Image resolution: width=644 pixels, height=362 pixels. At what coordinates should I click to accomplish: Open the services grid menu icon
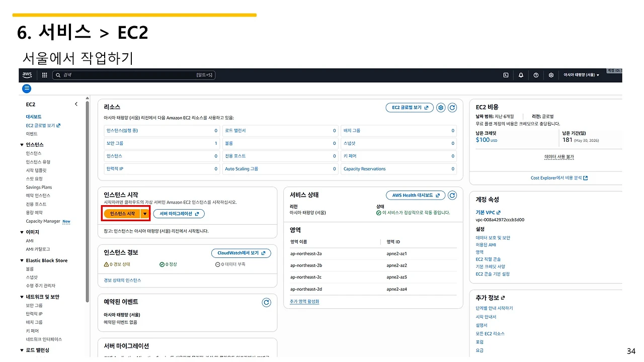pyautogui.click(x=44, y=75)
